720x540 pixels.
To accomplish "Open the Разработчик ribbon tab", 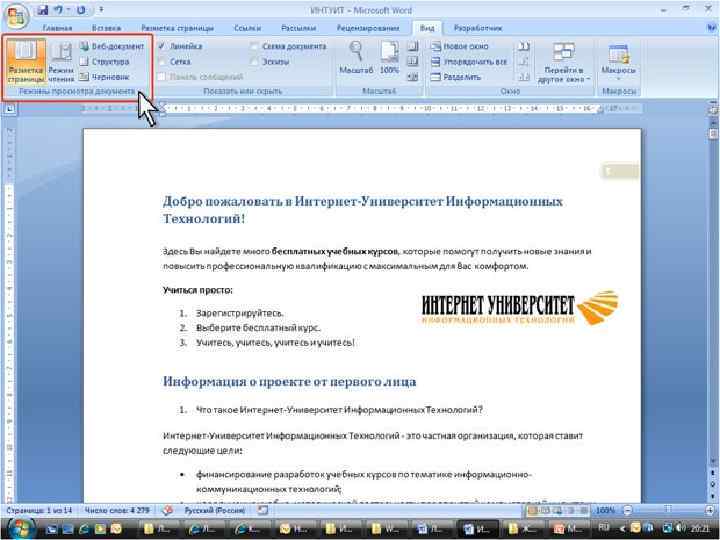I will [x=478, y=28].
